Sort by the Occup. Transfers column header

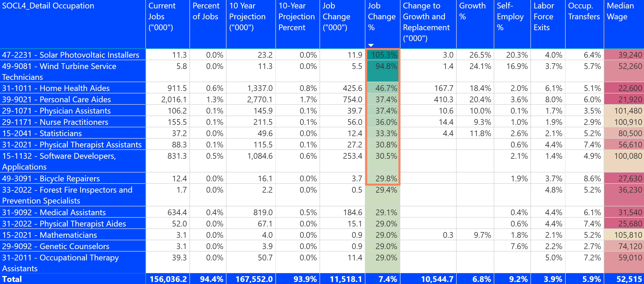584,11
